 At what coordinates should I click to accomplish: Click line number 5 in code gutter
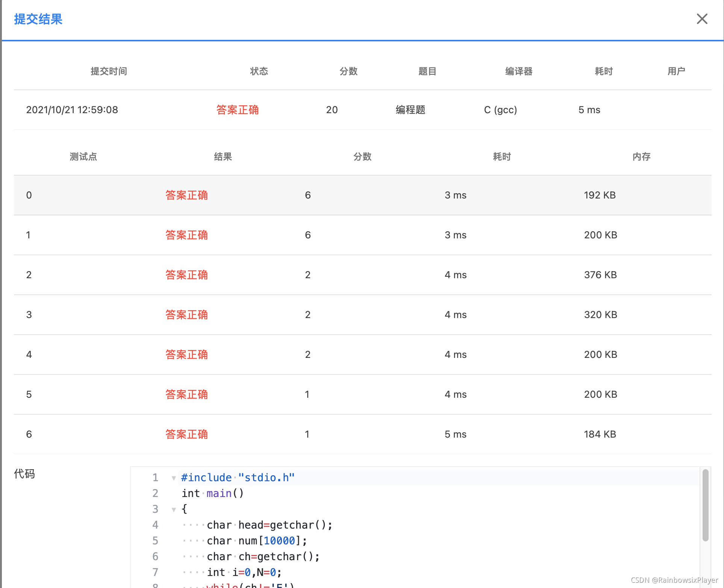pyautogui.click(x=155, y=541)
